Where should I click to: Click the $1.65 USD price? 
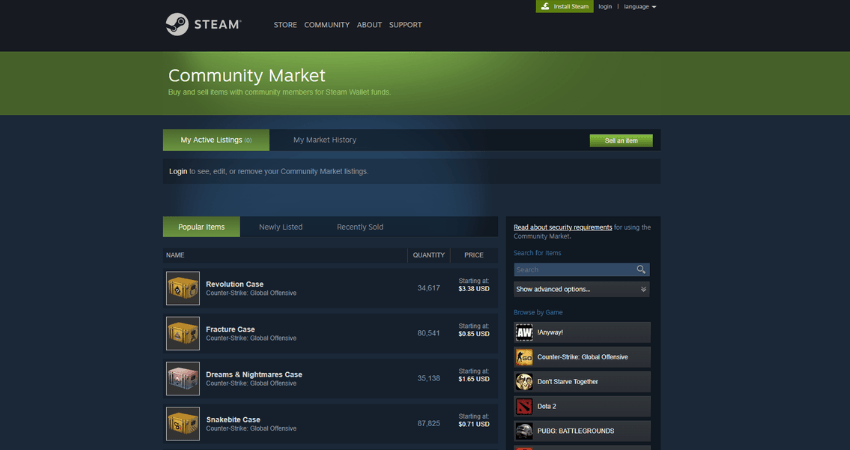[474, 379]
